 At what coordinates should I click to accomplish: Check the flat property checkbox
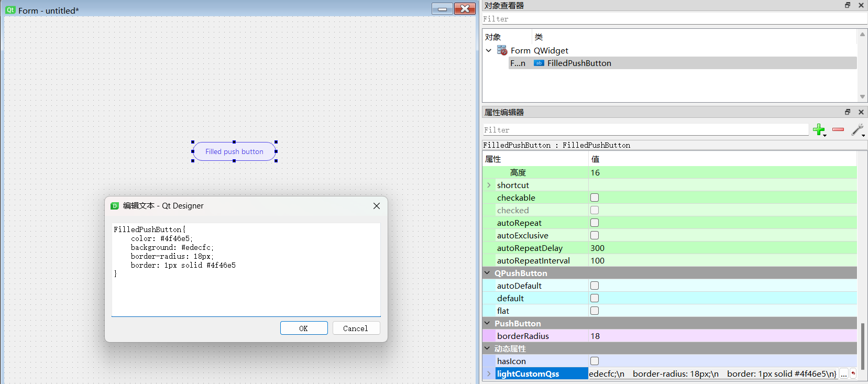[x=595, y=311]
